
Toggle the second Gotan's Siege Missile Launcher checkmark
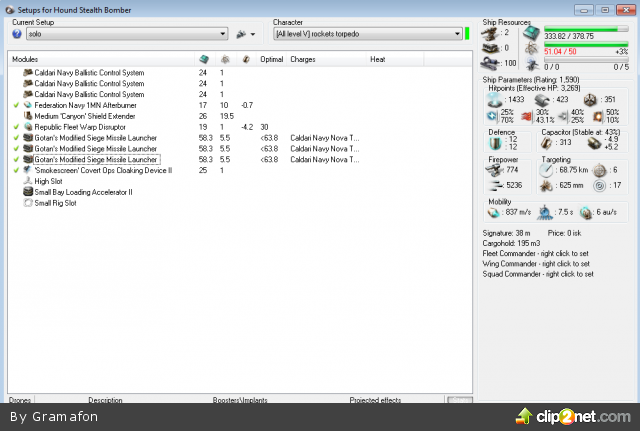[x=16, y=149]
